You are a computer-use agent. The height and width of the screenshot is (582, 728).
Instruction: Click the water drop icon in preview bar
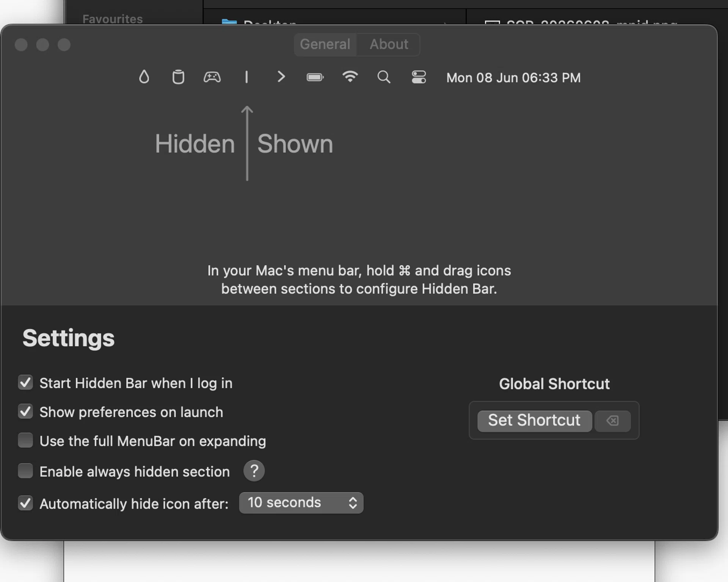point(144,77)
